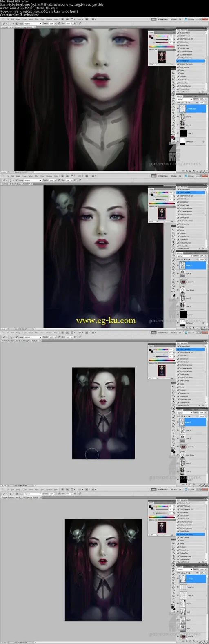Image resolution: width=209 pixels, height=644 pixels.
Task: Click lock position icon in last frame
Action: click(187, 573)
